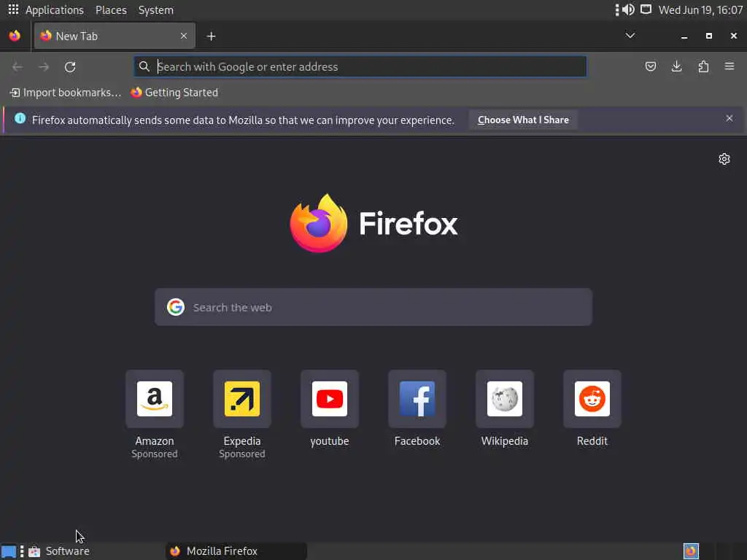Select the New Tab tab label
The width and height of the screenshot is (747, 560).
pyautogui.click(x=77, y=36)
